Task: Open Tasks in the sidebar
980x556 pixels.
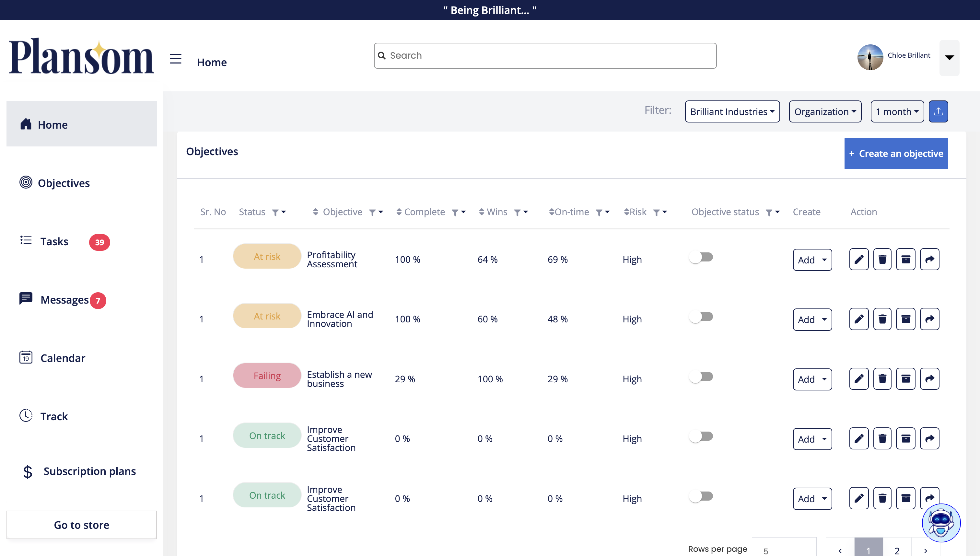Action: coord(54,242)
